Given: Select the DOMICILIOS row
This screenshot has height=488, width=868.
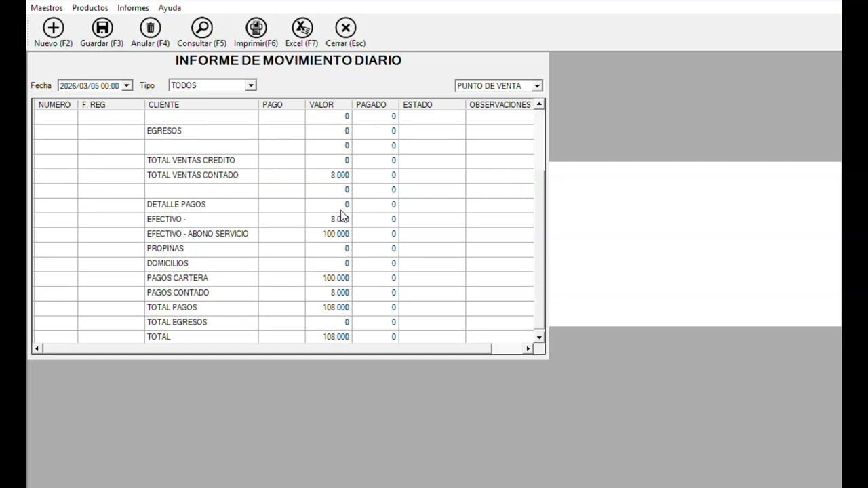Looking at the screenshot, I should [283, 263].
